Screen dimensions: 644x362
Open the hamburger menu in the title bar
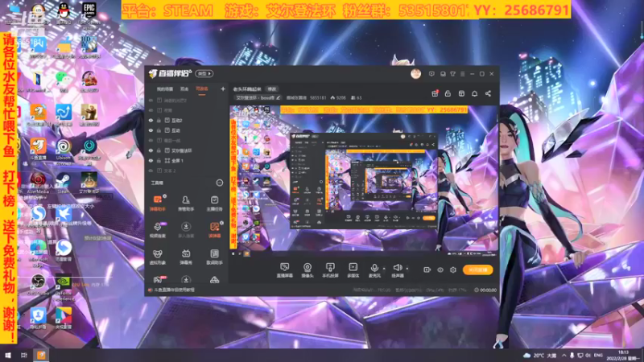462,74
